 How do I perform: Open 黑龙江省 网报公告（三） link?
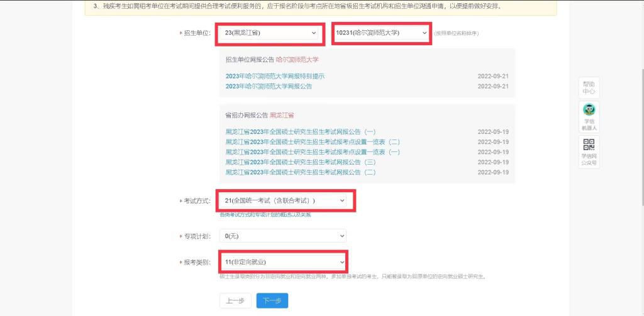pos(300,162)
